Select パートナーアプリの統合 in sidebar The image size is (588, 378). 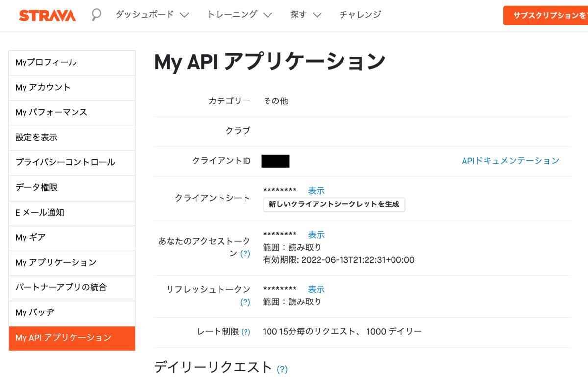72,288
